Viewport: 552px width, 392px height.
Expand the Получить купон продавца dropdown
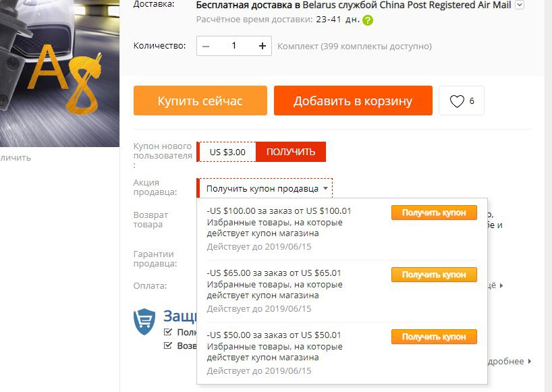(265, 189)
